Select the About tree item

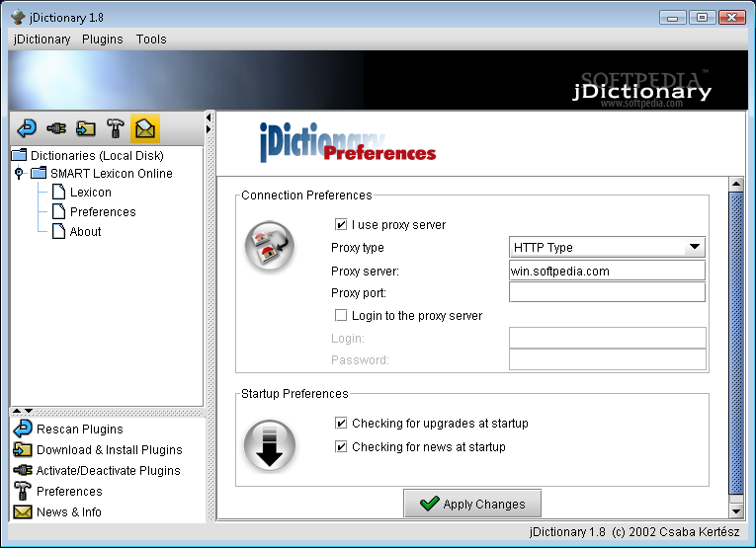(85, 231)
